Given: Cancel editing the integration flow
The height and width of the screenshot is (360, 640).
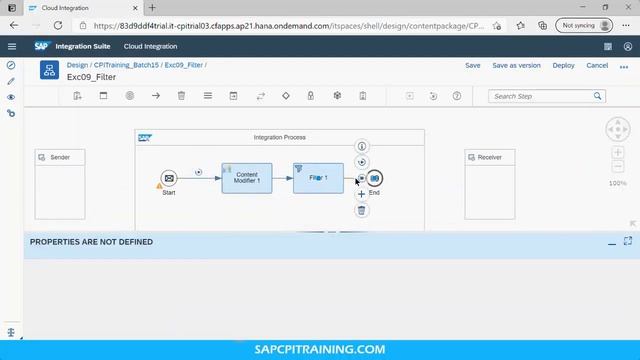Looking at the screenshot, I should pos(597,65).
